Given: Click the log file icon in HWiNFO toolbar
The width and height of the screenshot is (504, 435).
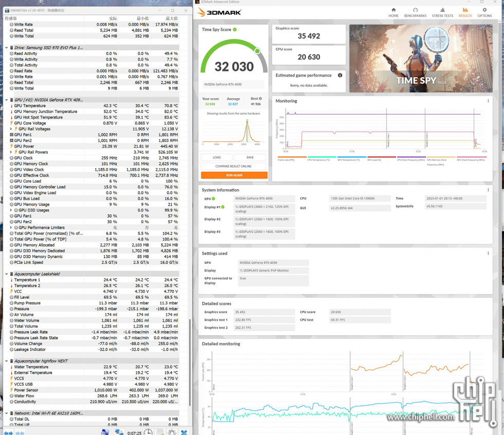Looking at the screenshot, I should point(160,432).
